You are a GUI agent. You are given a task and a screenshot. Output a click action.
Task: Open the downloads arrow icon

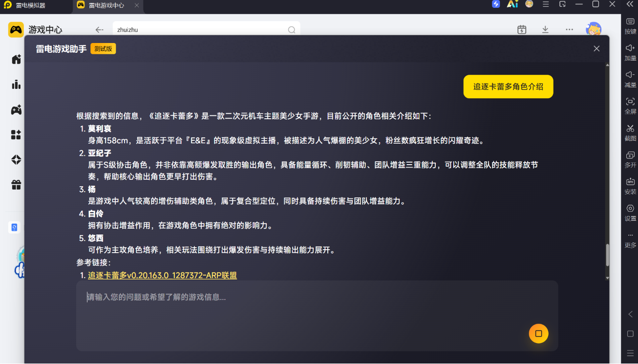click(x=545, y=30)
